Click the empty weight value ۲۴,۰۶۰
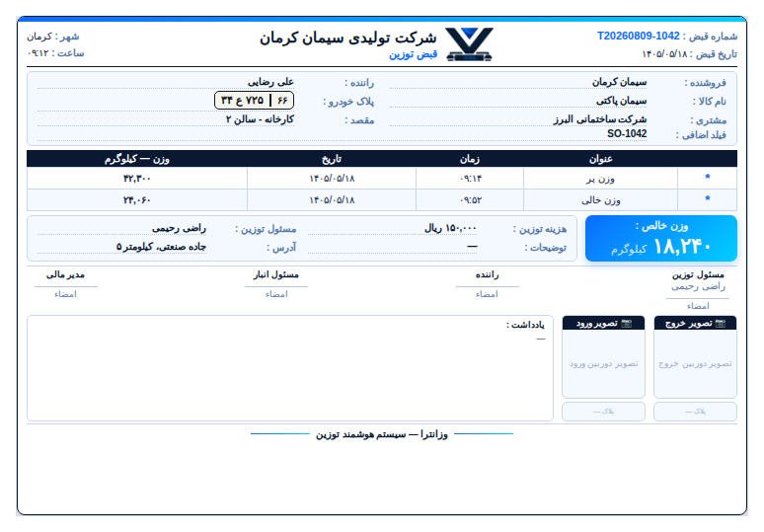The height and width of the screenshot is (532, 764). point(137,200)
